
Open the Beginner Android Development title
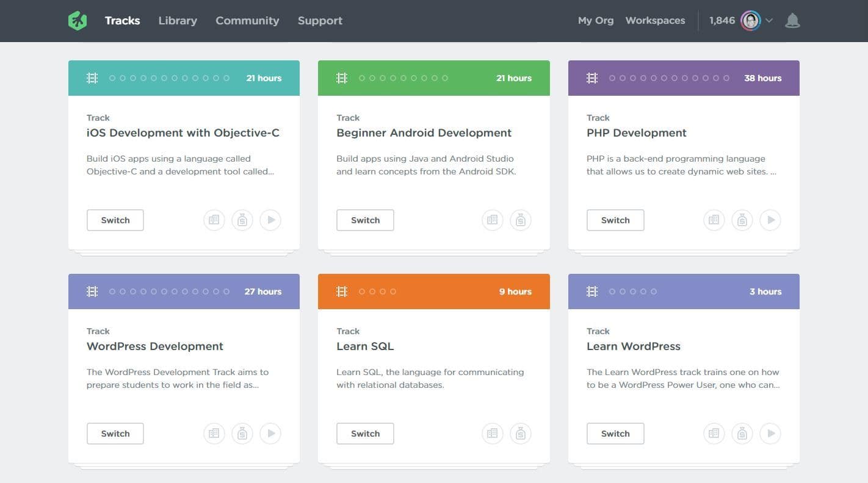point(424,133)
